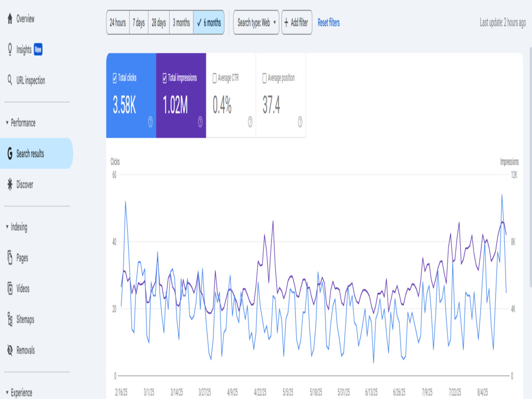Screen dimensions: 532x399
Task: Select the 7 days date range
Action: point(139,23)
